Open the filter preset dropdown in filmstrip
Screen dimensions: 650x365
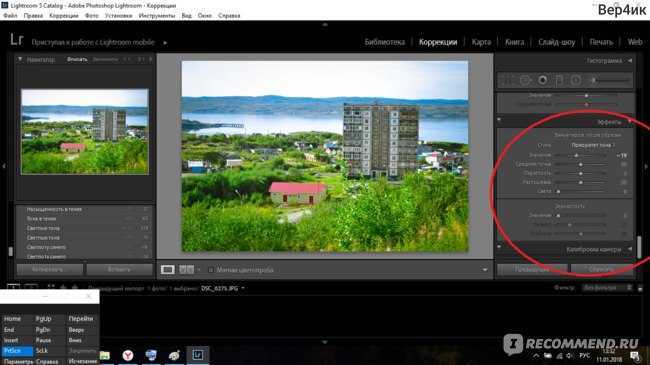(607, 287)
